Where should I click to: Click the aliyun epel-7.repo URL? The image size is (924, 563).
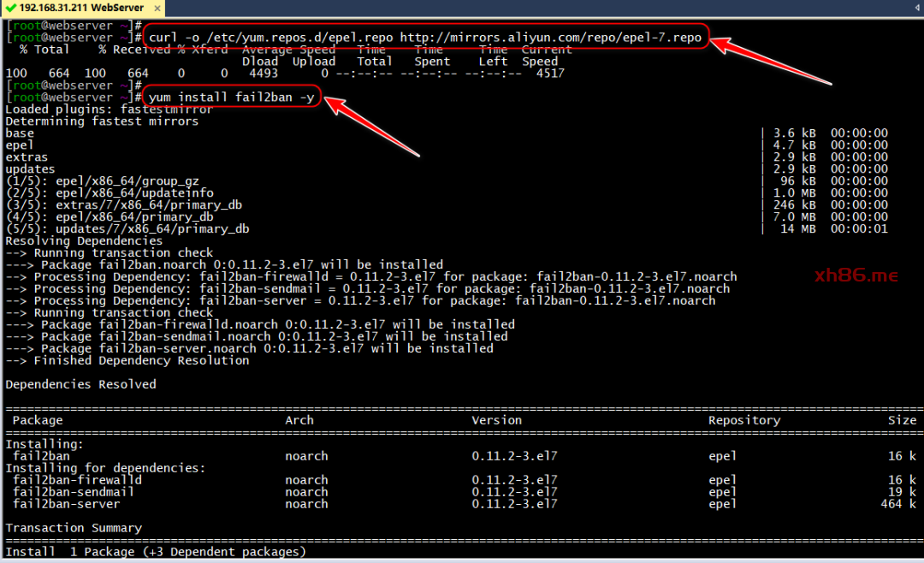(550, 38)
